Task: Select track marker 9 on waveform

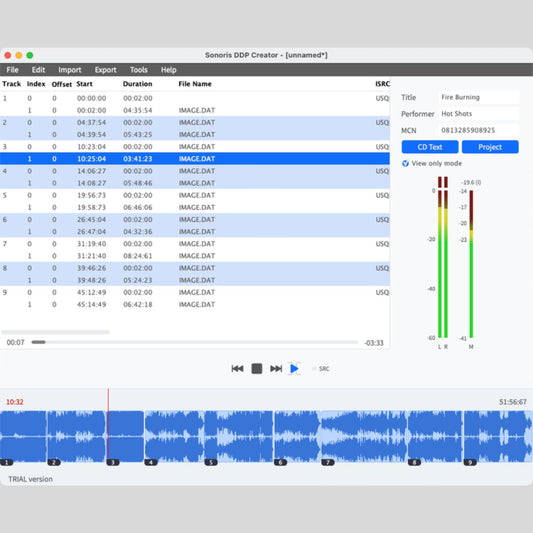Action: [470, 462]
